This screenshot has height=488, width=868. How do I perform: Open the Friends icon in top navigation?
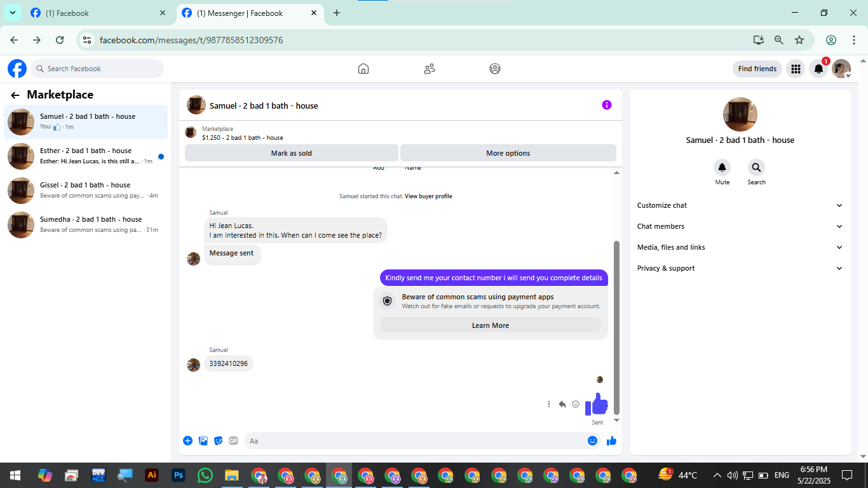point(430,69)
